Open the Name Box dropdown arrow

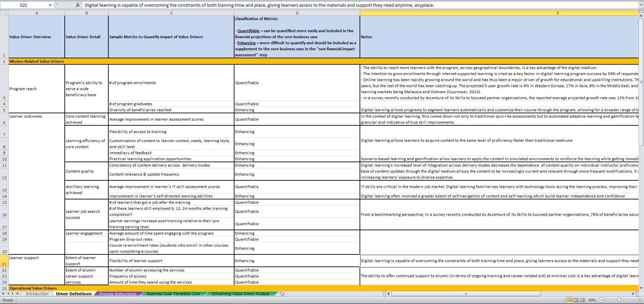point(50,5)
